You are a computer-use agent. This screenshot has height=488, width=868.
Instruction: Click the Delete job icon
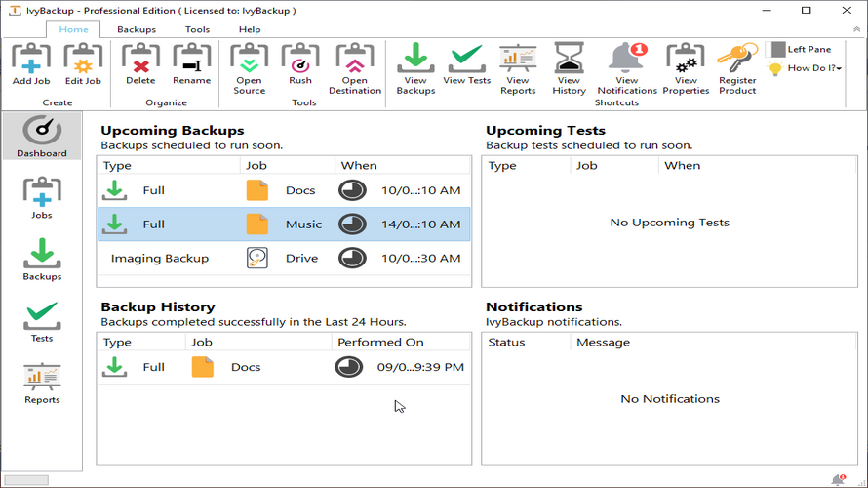point(140,61)
